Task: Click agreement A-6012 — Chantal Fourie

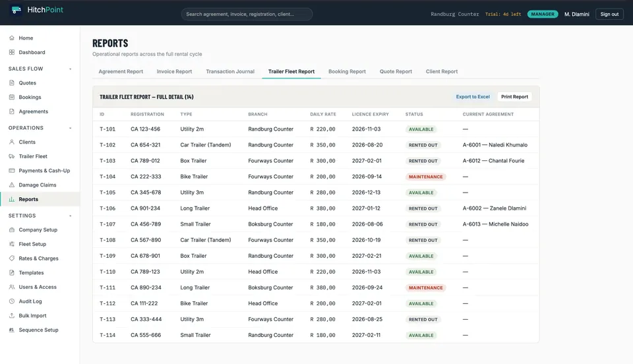Action: click(x=493, y=161)
